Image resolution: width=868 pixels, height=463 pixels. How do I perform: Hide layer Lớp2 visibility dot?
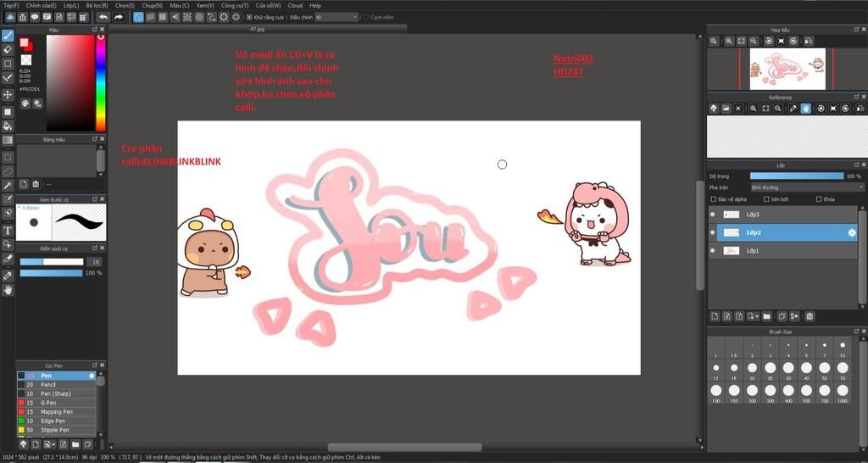713,232
